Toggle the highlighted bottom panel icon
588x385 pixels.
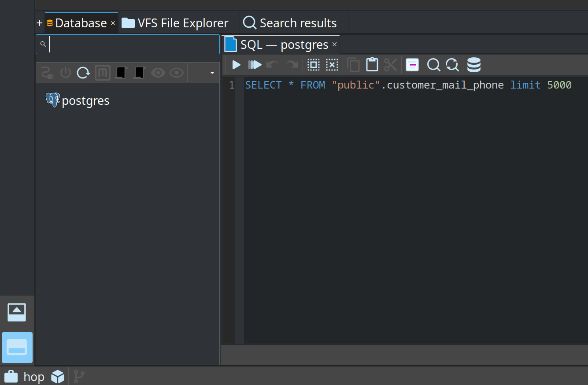(x=17, y=348)
